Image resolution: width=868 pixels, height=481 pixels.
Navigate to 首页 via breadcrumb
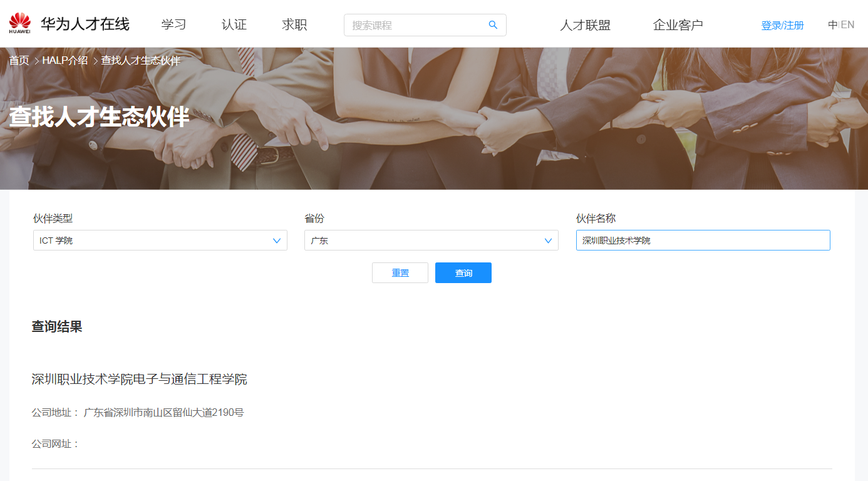pyautogui.click(x=18, y=60)
